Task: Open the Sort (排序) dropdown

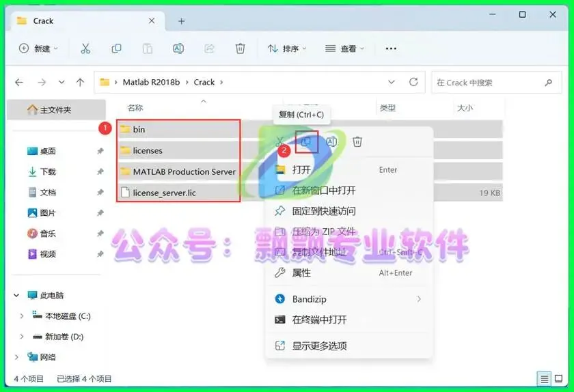Action: [x=287, y=48]
